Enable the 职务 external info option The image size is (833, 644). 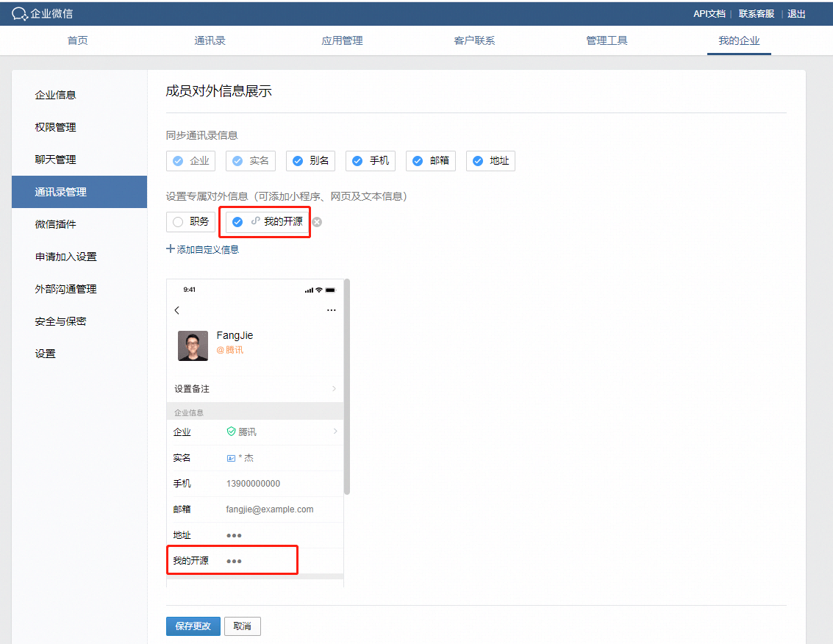pyautogui.click(x=178, y=221)
